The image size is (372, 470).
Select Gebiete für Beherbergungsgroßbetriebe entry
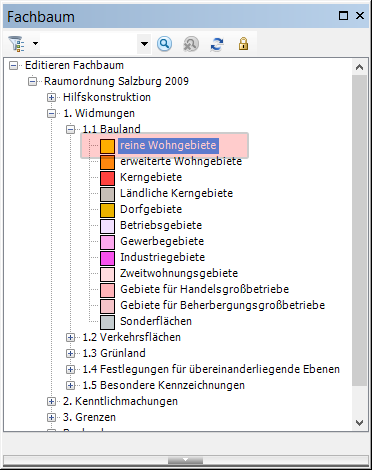(x=223, y=305)
